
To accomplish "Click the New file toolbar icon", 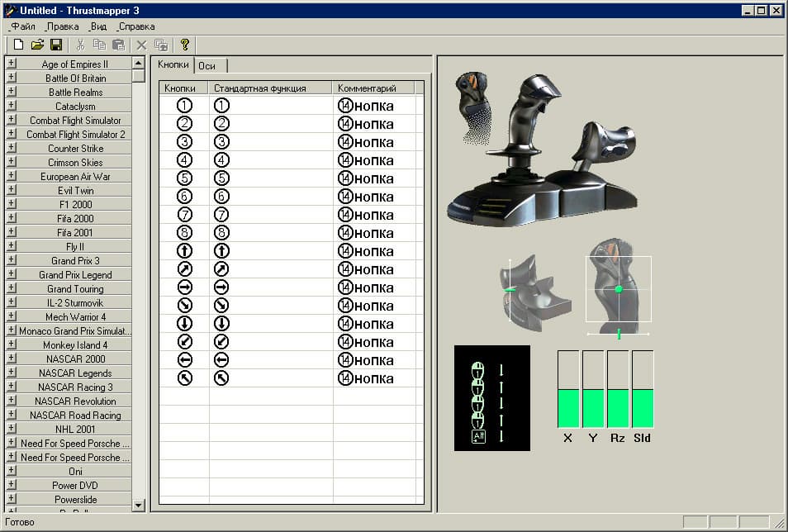I will click(x=19, y=45).
